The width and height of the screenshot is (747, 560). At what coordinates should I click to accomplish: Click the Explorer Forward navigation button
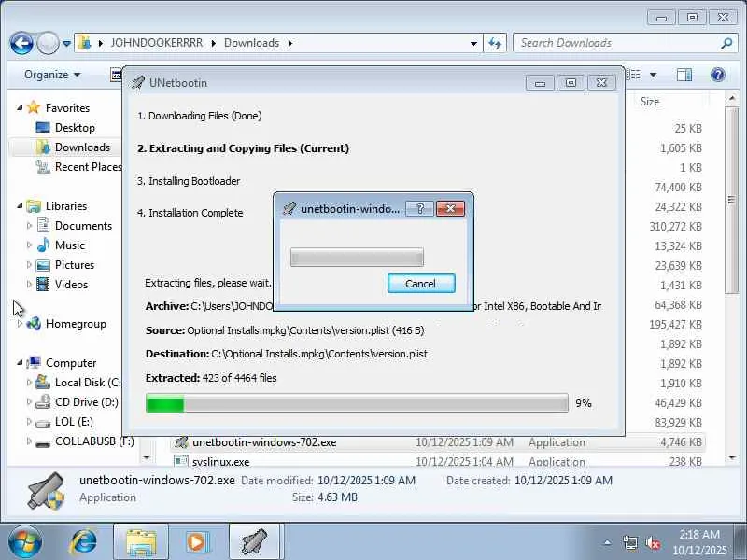tap(48, 43)
